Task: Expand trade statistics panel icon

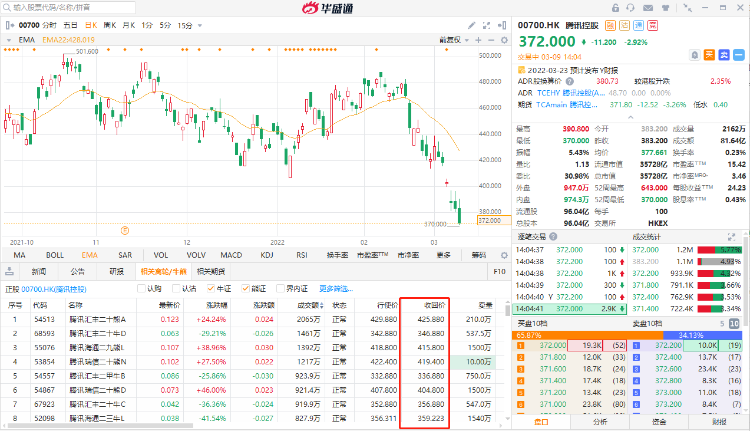Action: click(x=731, y=237)
